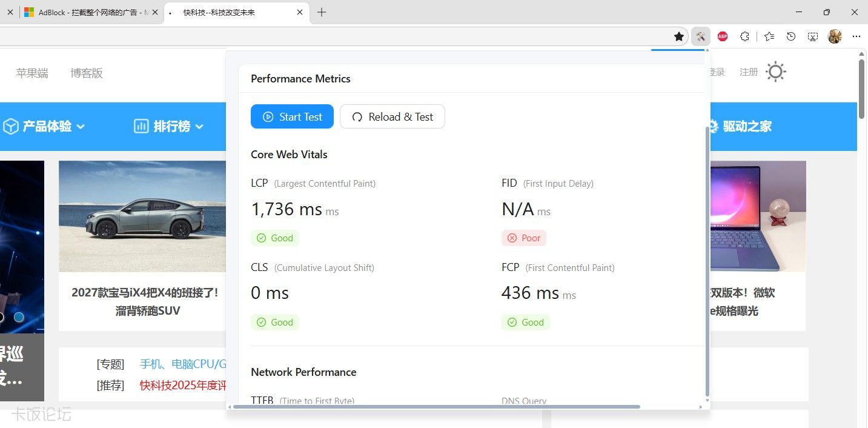Toggle the sun theme icon on the page
Viewport: 868px width, 428px height.
coord(776,72)
